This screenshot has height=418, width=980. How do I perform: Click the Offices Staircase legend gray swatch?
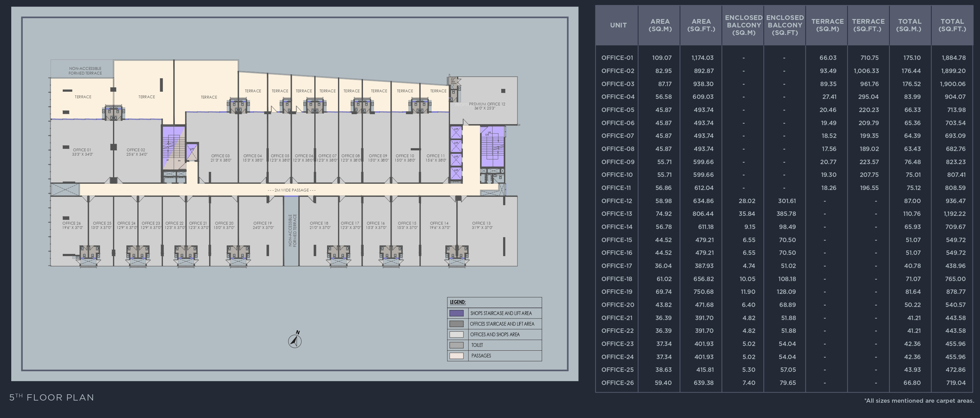coord(456,324)
